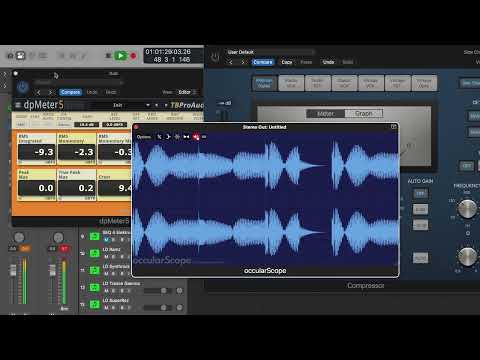Click the lower knob under Frequency

click(x=467, y=257)
